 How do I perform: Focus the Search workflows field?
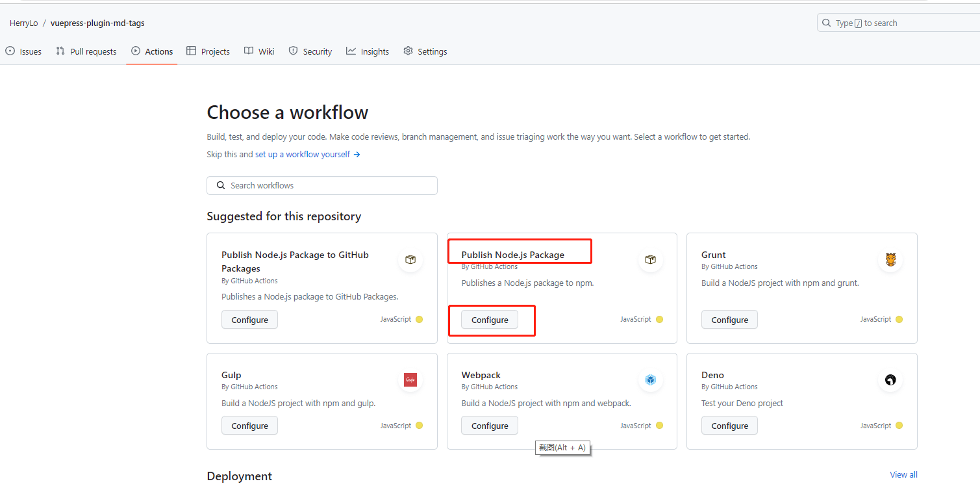point(322,185)
